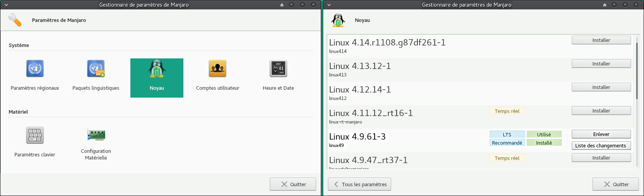This screenshot has height=196, width=644.
Task: Open Comptes utilisateur settings
Action: pyautogui.click(x=218, y=69)
